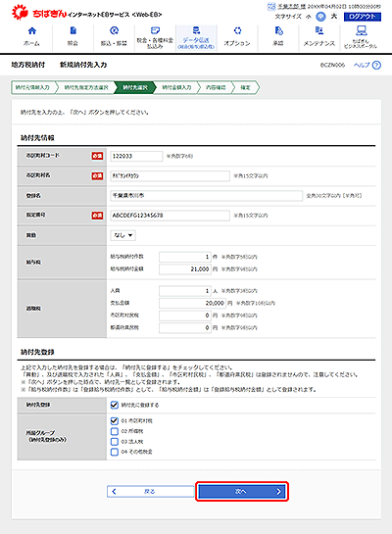Uncheck the 01 市区町村税 group checkbox
Image resolution: width=392 pixels, height=534 pixels.
(x=115, y=421)
